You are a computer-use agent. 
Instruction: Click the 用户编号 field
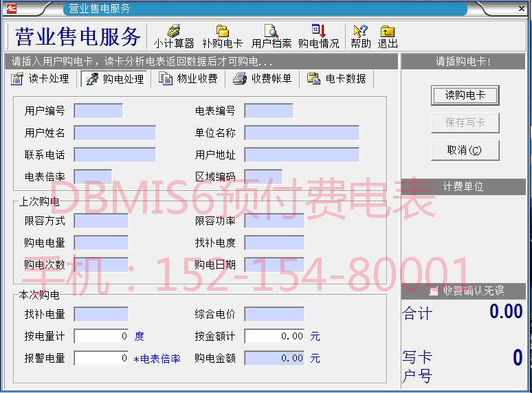98,111
